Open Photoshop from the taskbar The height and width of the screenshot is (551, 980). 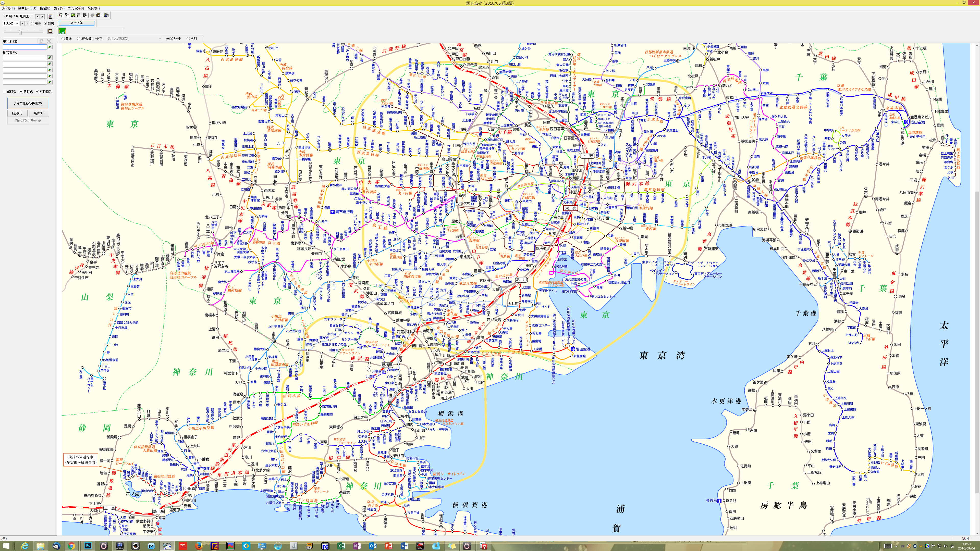pyautogui.click(x=88, y=546)
